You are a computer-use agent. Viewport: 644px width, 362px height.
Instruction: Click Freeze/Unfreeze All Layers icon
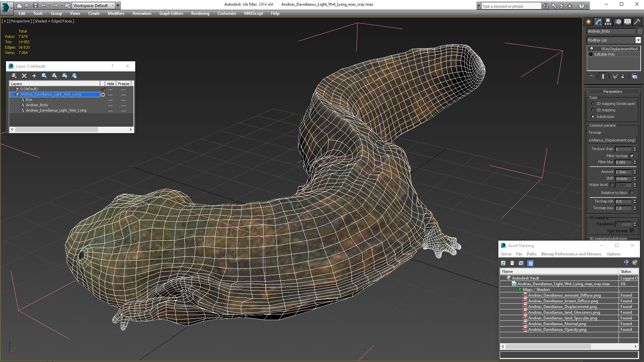pos(74,76)
